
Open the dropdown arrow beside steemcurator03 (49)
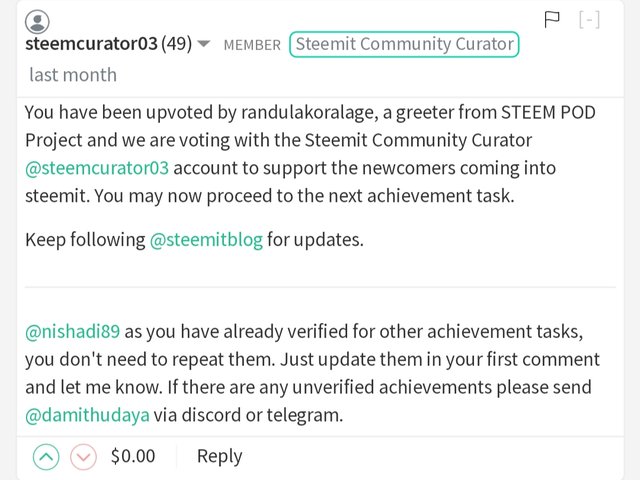coord(204,43)
